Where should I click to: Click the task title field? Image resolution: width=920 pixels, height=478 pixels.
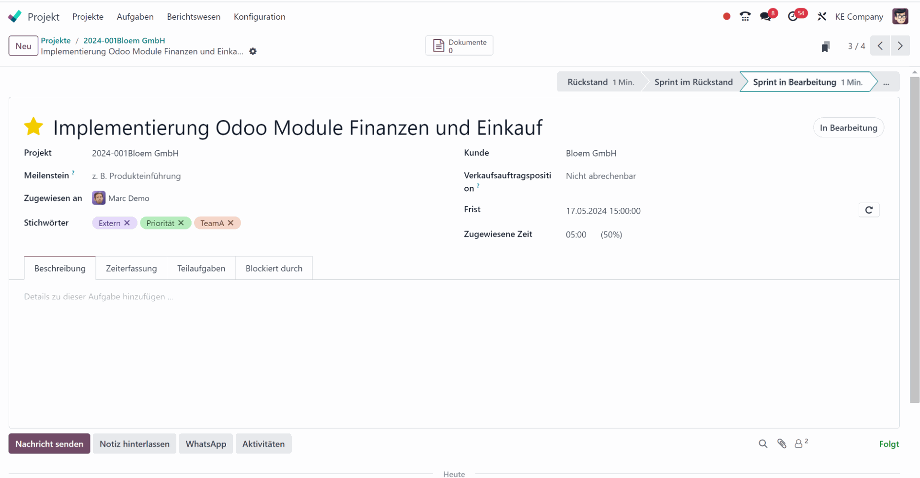297,127
